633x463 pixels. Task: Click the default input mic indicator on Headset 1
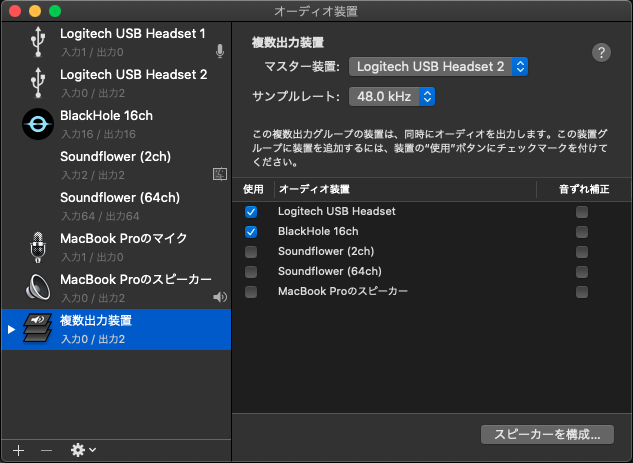coord(220,51)
